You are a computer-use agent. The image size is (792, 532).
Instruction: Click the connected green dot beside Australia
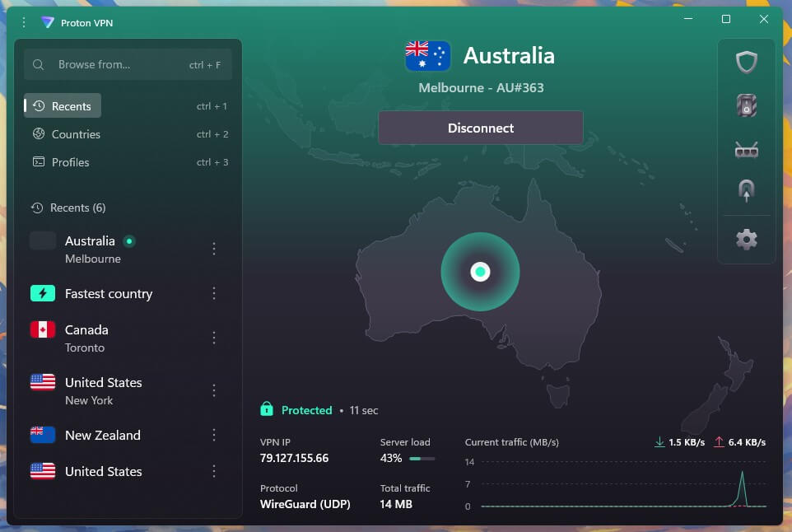pos(129,241)
